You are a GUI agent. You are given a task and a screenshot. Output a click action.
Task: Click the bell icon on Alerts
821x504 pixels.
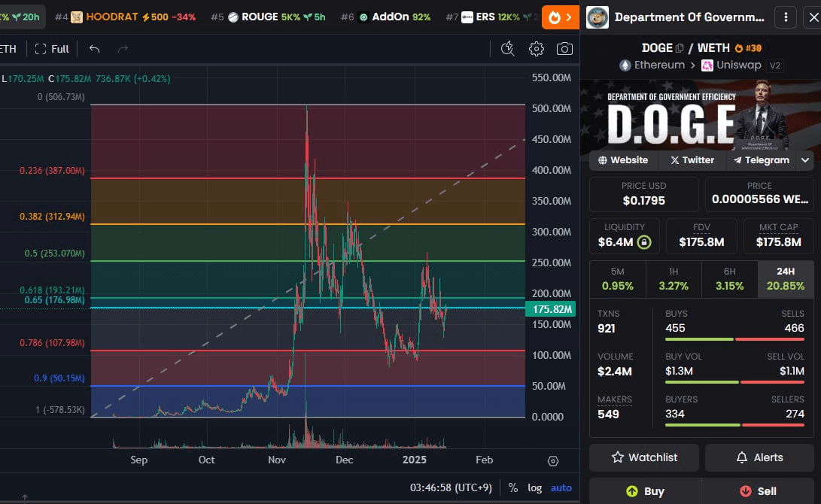[x=742, y=457]
